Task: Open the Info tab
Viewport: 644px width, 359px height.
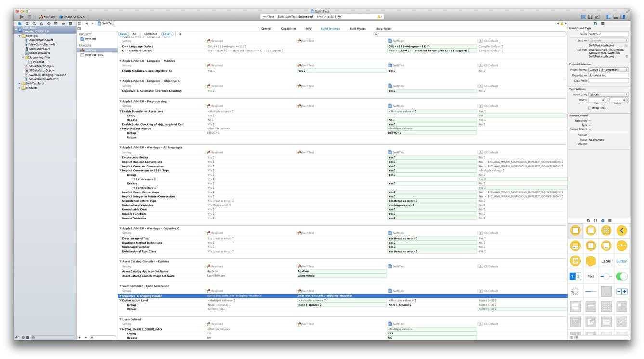Action: point(309,28)
